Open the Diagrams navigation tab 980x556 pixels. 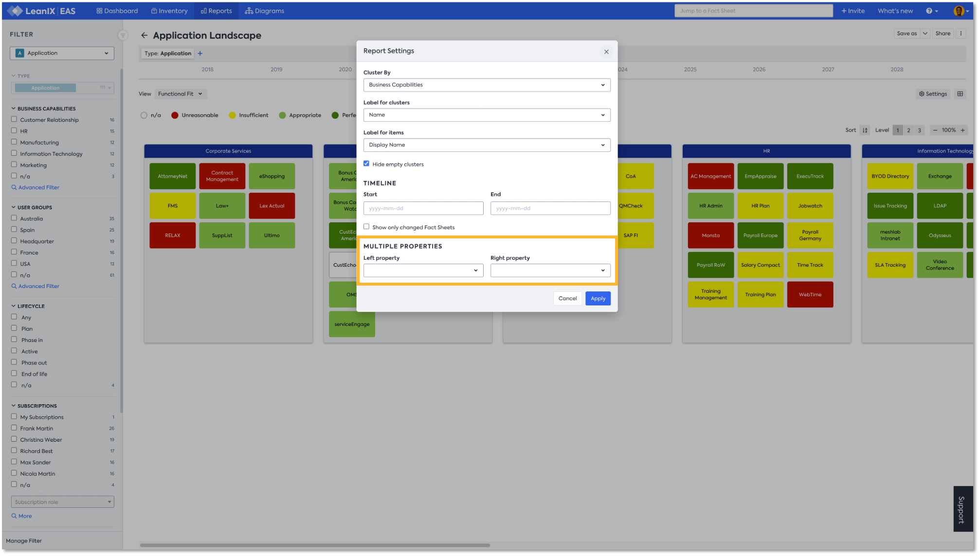pyautogui.click(x=264, y=11)
